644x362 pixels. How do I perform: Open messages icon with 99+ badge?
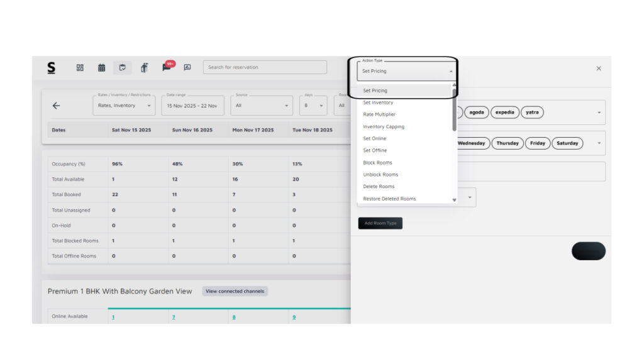[167, 67]
